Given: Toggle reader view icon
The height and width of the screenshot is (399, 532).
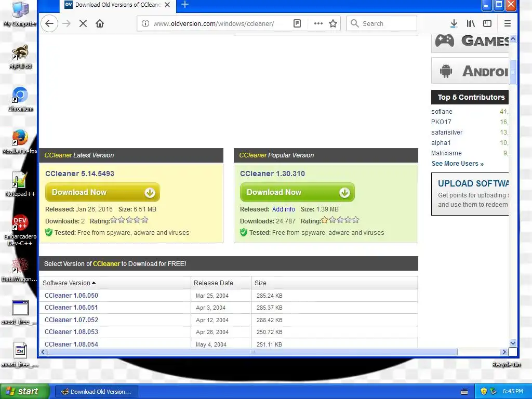Looking at the screenshot, I should click(x=297, y=23).
